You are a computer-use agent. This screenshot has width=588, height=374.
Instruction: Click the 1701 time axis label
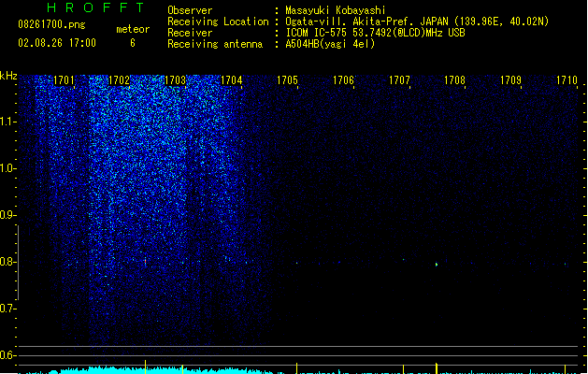coord(64,80)
